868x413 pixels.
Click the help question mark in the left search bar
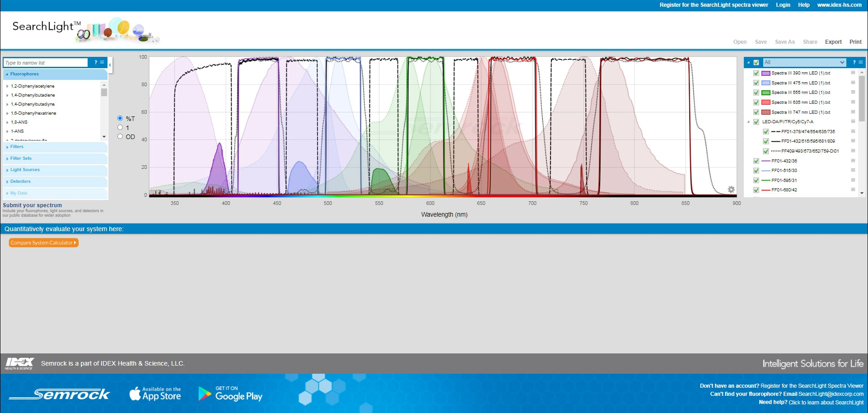(x=96, y=62)
